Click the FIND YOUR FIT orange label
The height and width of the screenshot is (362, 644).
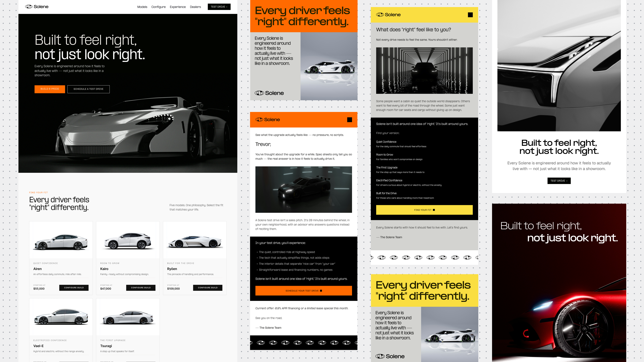[38, 193]
